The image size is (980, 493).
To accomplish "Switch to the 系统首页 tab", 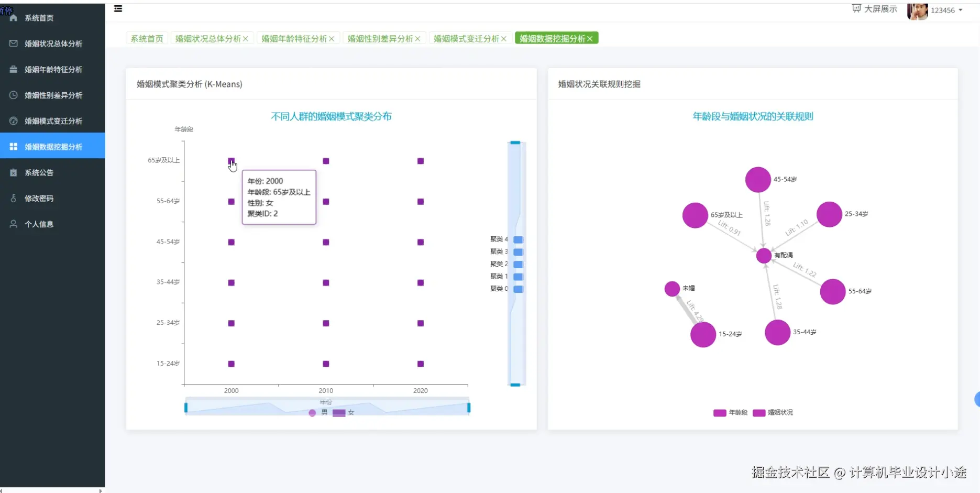I will click(147, 39).
